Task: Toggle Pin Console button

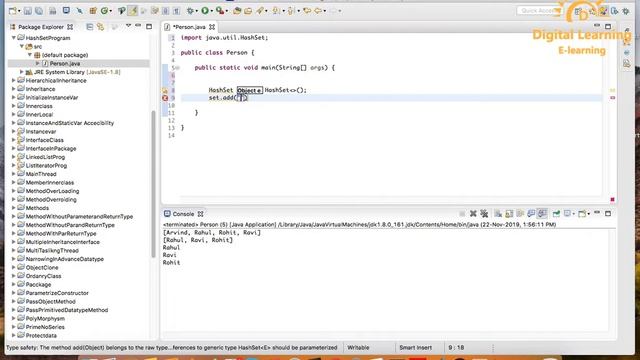Action: tap(556, 213)
